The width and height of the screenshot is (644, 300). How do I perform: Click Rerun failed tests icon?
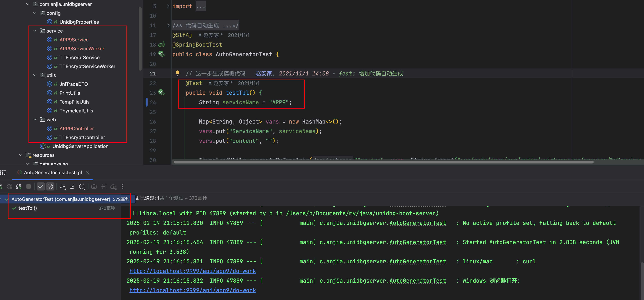[9, 186]
